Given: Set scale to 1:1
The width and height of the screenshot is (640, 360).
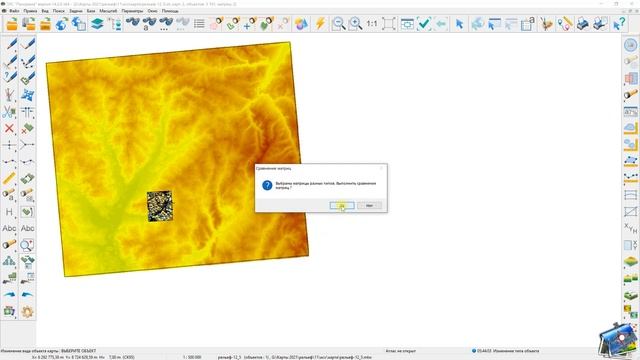Looking at the screenshot, I should [x=372, y=24].
